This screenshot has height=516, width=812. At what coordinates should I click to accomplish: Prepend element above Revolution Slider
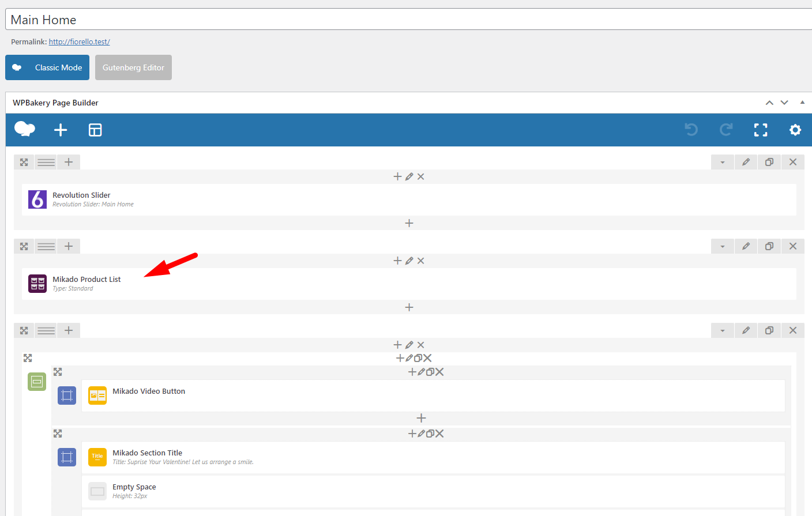pos(397,176)
